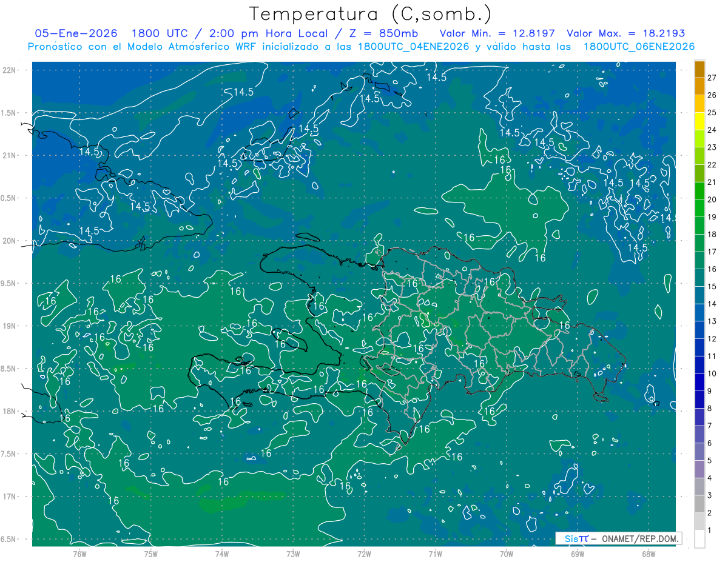Click the 'Valor Max. = 18.2193' text
The height and width of the screenshot is (562, 728).
coord(625,33)
